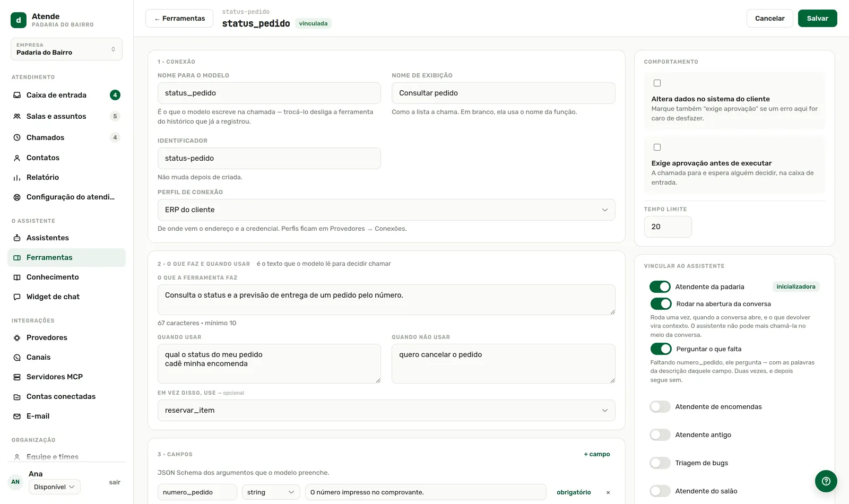Click the Nome de exibição input field
The height and width of the screenshot is (504, 849).
click(503, 93)
